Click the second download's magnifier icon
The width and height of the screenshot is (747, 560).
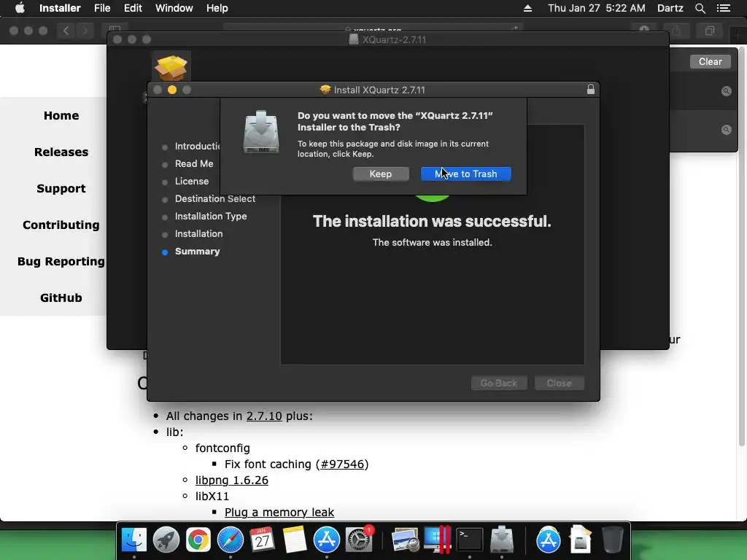tap(726, 130)
